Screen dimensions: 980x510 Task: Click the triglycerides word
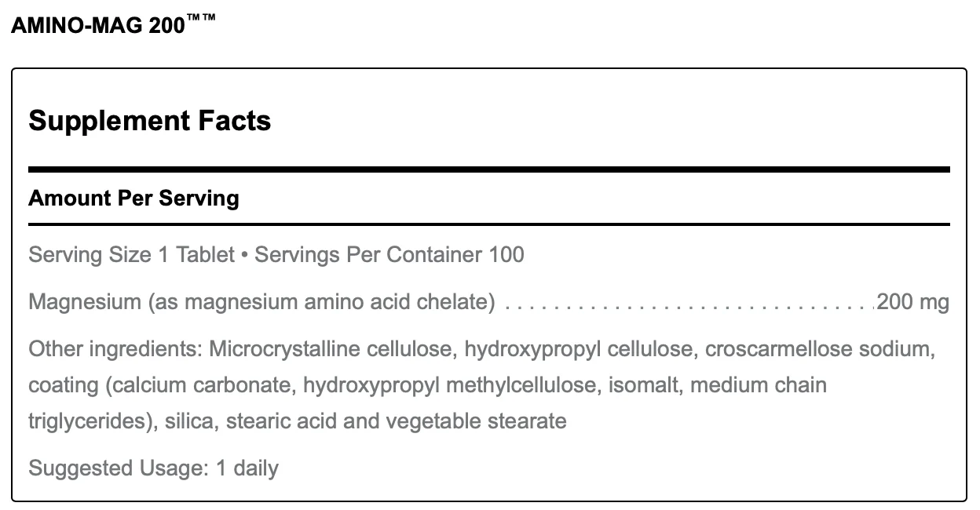point(90,421)
